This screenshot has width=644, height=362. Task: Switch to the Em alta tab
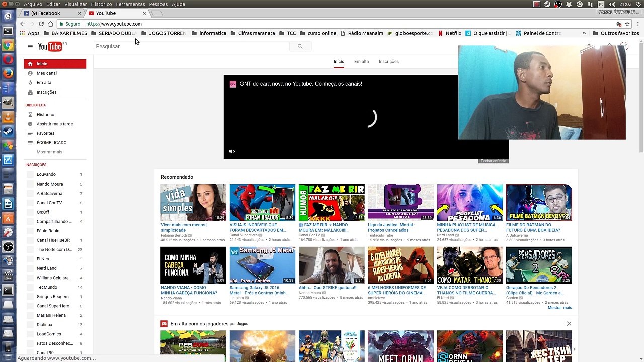(x=361, y=61)
